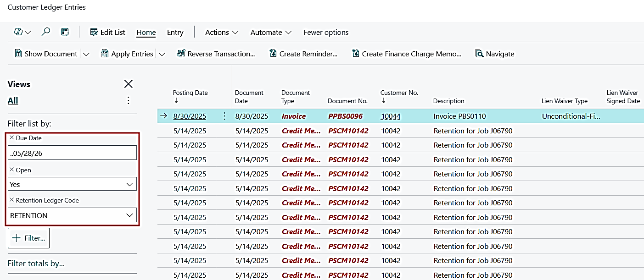The image size is (644, 280).
Task: Click Create Reminder
Action: point(303,54)
